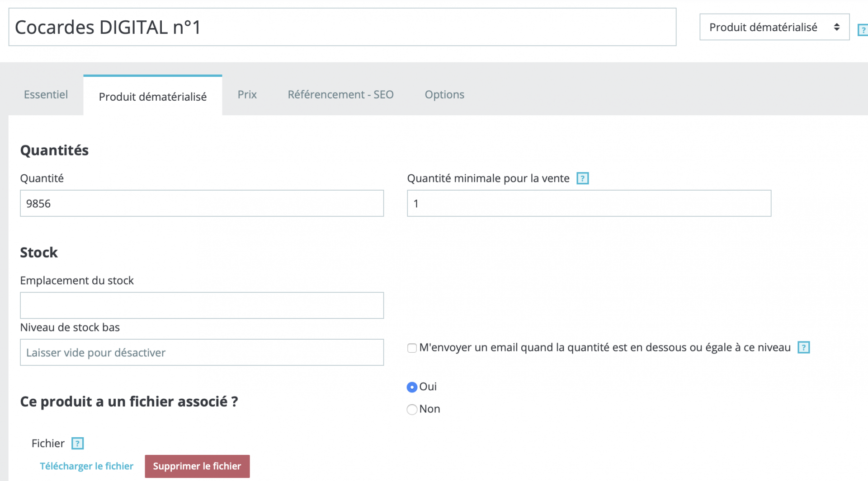
Task: Open the Prix tab
Action: click(247, 94)
